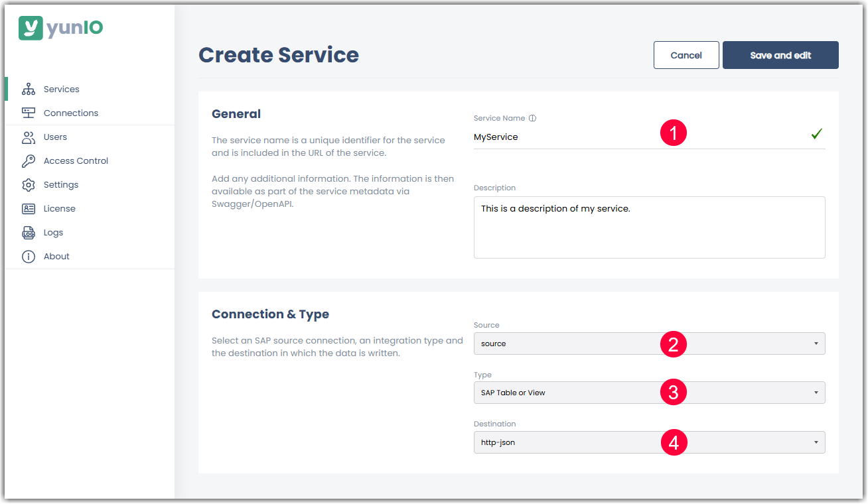Click the License badge icon
Image resolution: width=868 pixels, height=504 pixels.
tap(29, 208)
